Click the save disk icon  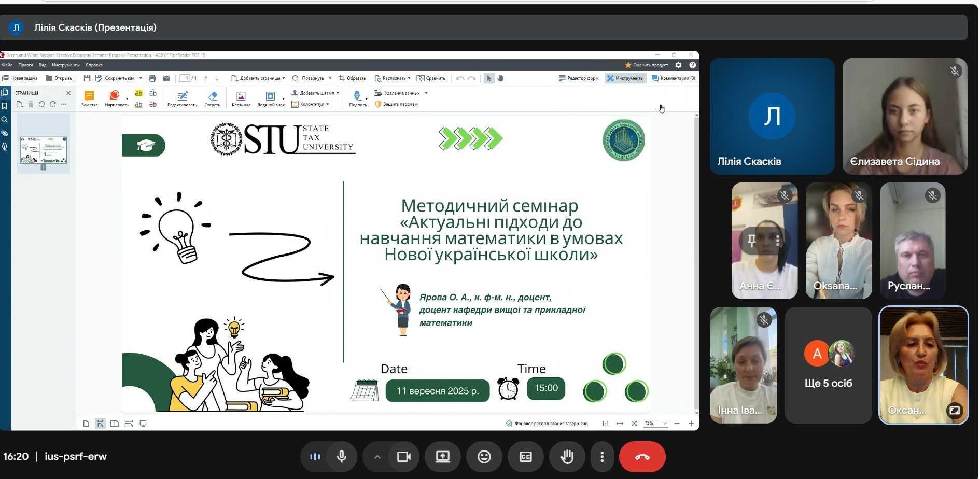87,78
